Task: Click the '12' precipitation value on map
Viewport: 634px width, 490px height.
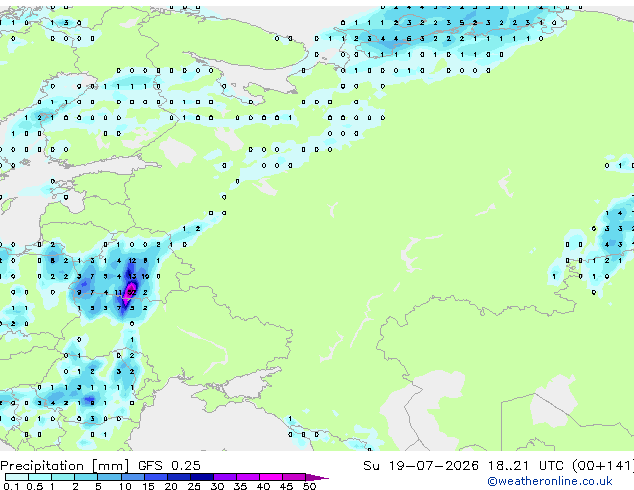Action: [x=132, y=260]
